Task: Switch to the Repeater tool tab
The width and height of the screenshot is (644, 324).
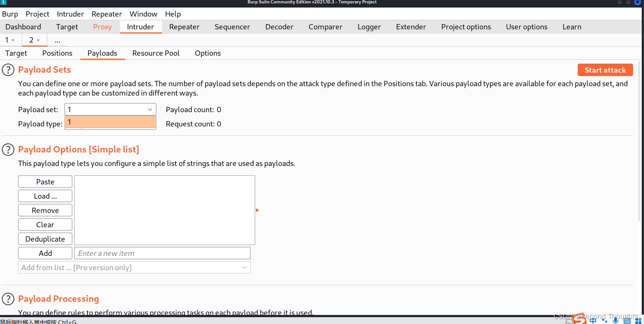Action: click(x=184, y=27)
